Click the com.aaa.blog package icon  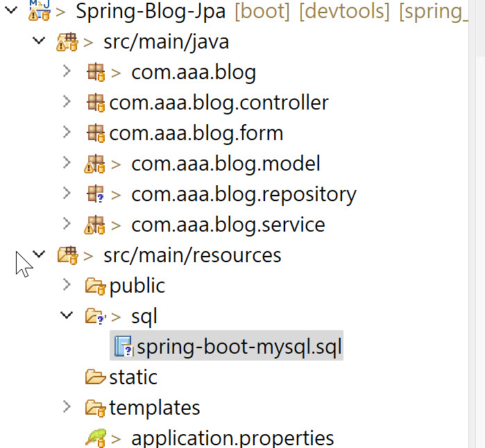pos(96,72)
